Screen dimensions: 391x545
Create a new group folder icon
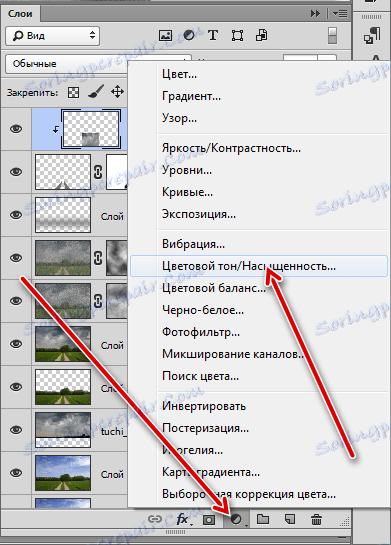(x=263, y=519)
